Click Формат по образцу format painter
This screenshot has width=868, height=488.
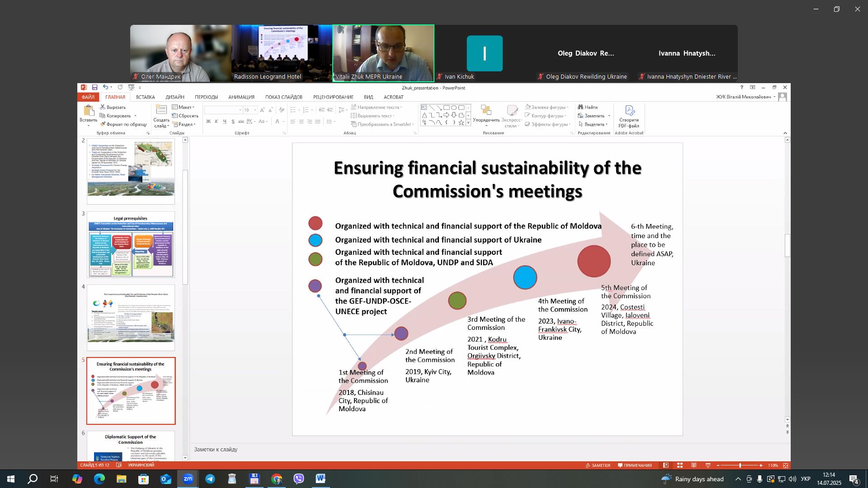(x=123, y=124)
